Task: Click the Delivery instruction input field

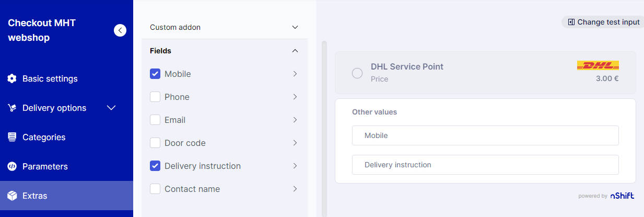Action: (x=485, y=165)
